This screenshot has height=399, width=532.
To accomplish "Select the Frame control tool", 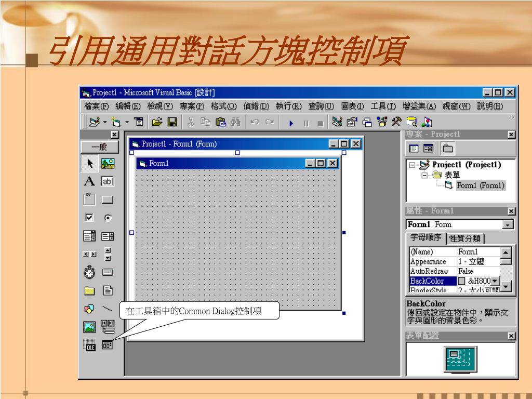I will tap(89, 199).
